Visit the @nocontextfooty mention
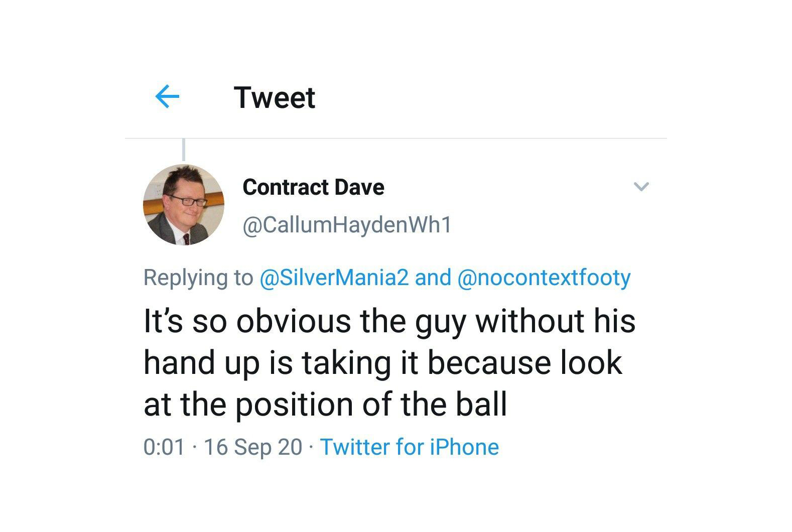The width and height of the screenshot is (792, 532). 544,278
